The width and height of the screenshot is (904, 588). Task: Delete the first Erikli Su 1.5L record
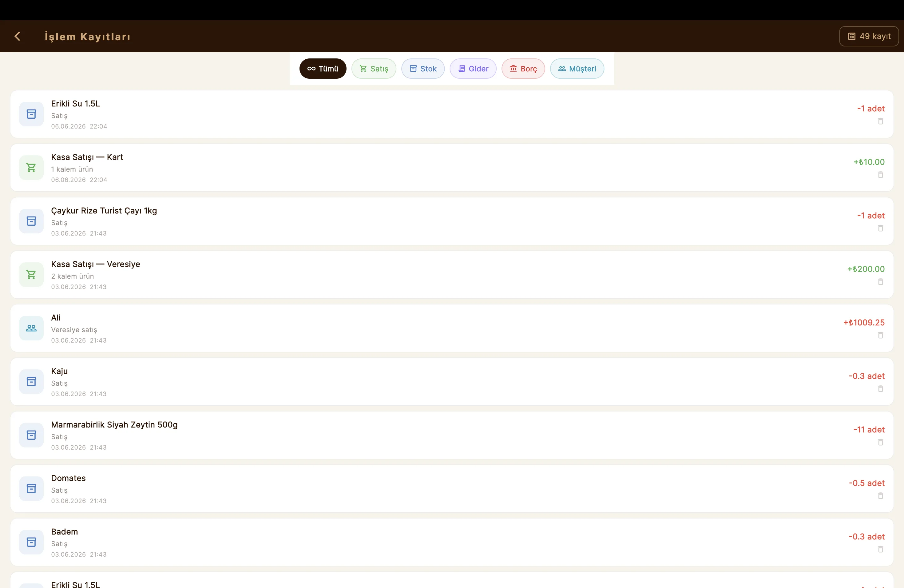pos(880,121)
